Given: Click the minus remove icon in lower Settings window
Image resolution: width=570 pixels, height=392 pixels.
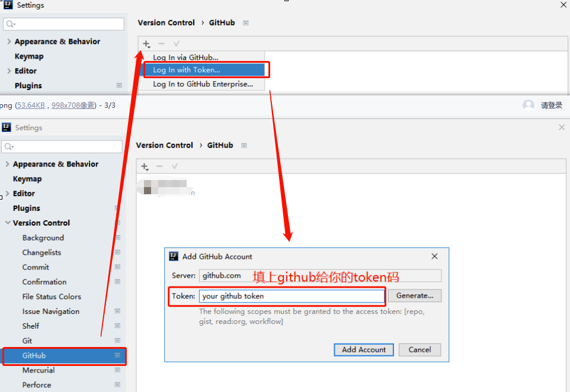Looking at the screenshot, I should (x=159, y=166).
